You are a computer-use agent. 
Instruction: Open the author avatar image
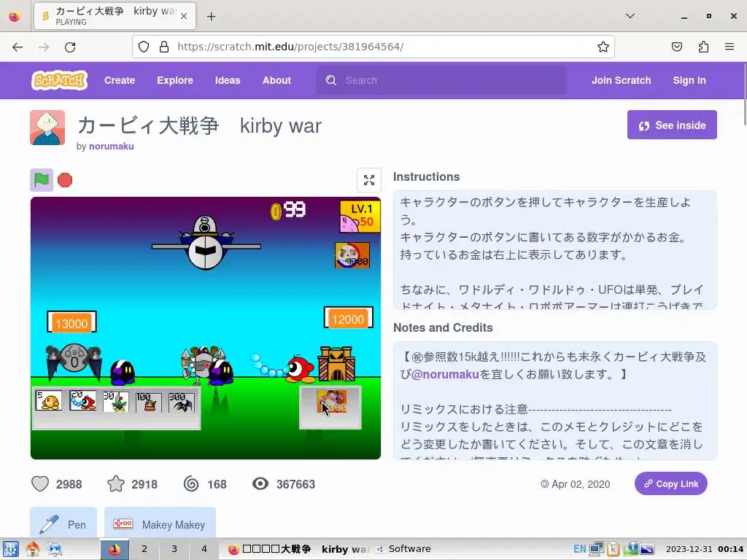pyautogui.click(x=47, y=128)
